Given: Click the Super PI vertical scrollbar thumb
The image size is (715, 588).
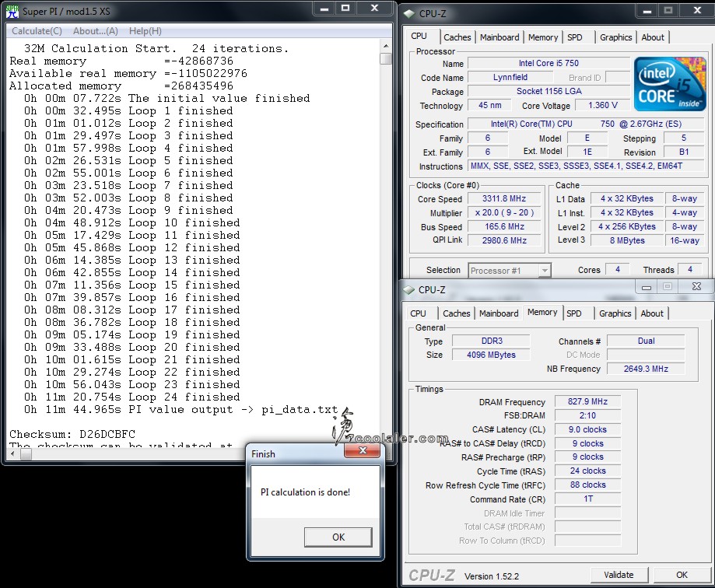Looking at the screenshot, I should click(386, 59).
